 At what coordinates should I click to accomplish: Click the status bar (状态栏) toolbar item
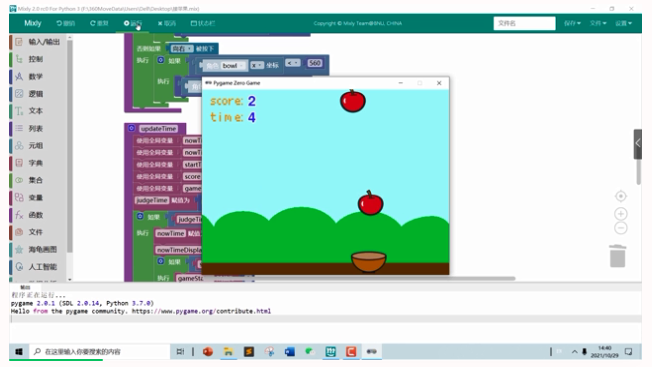pyautogui.click(x=203, y=23)
